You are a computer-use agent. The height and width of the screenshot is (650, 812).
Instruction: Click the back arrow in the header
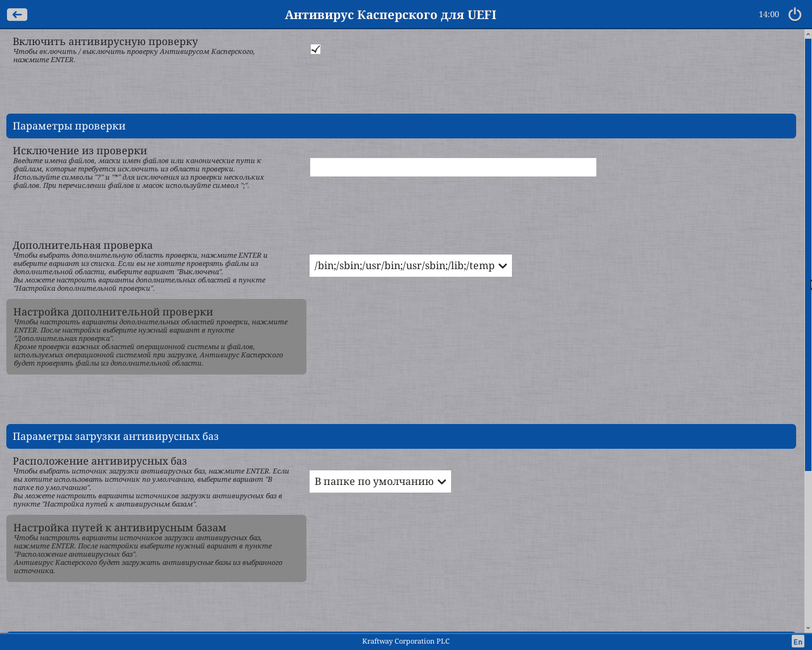pyautogui.click(x=17, y=15)
